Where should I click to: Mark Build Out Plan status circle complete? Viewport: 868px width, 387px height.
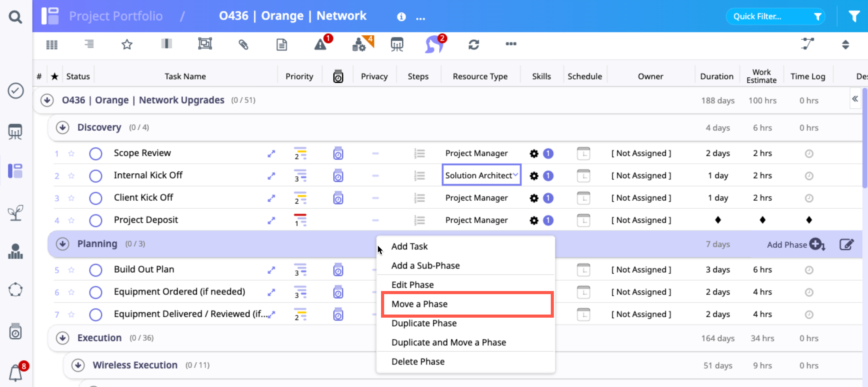click(96, 270)
